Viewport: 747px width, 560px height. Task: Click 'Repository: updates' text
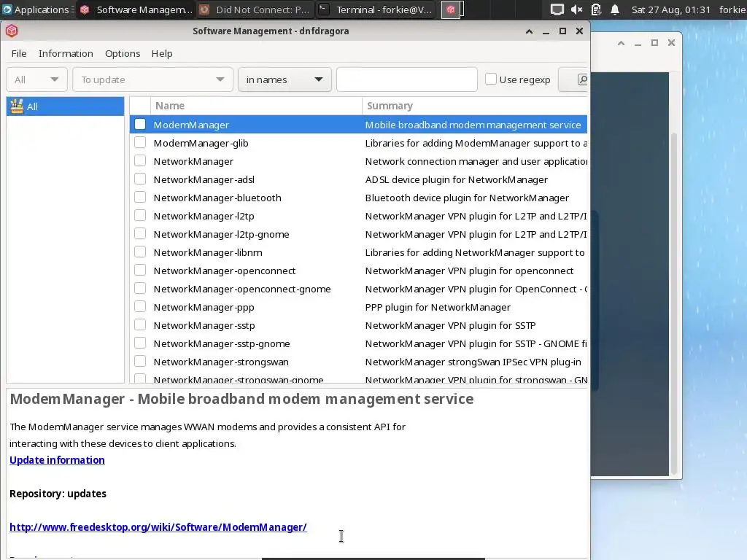(58, 494)
